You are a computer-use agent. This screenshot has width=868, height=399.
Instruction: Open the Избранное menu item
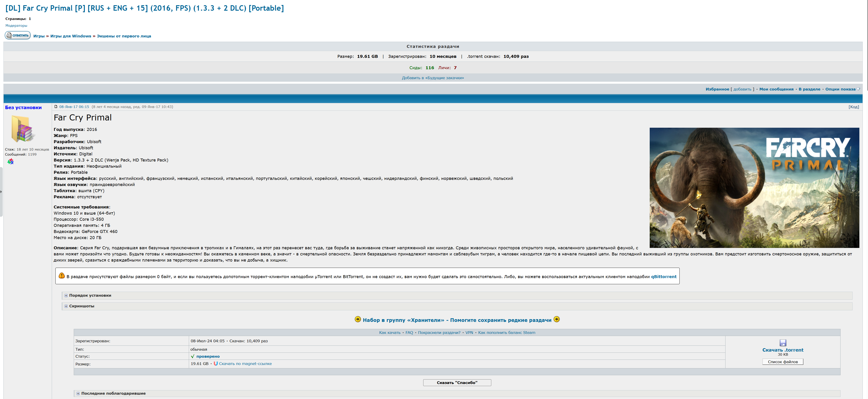[717, 89]
